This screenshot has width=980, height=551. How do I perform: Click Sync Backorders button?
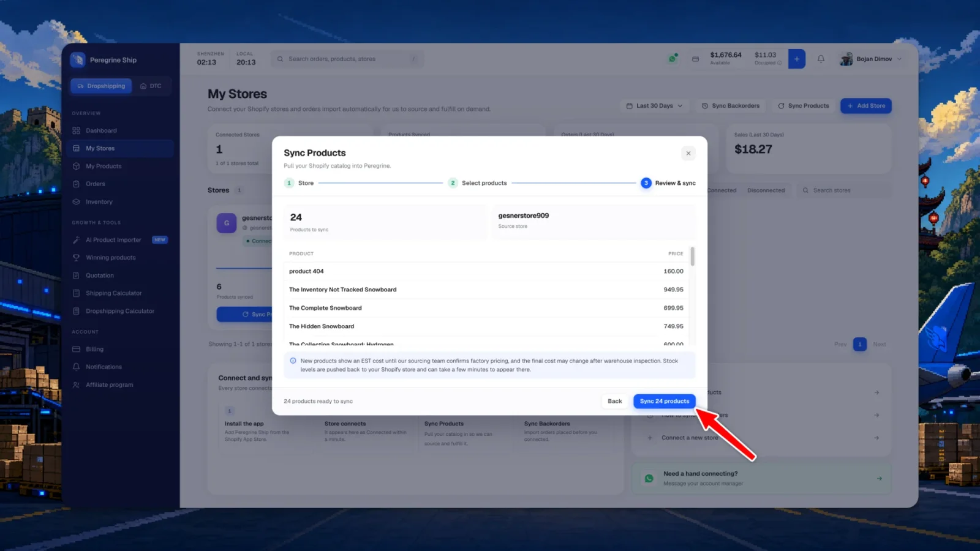[x=731, y=106]
